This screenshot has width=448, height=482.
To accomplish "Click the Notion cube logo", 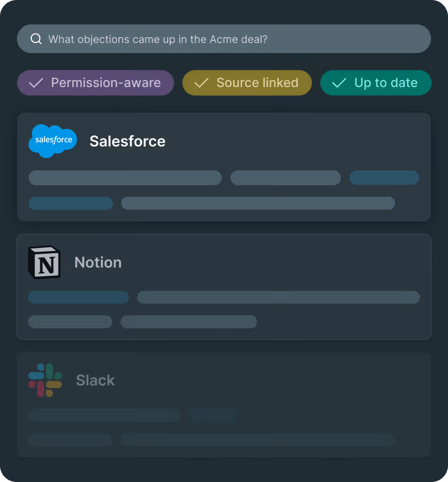I will (x=44, y=262).
